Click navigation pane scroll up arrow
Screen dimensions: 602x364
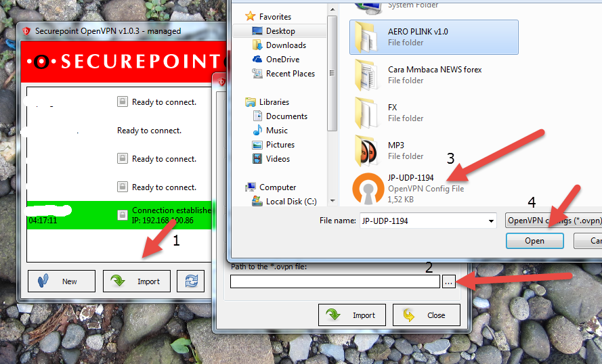[x=332, y=9]
